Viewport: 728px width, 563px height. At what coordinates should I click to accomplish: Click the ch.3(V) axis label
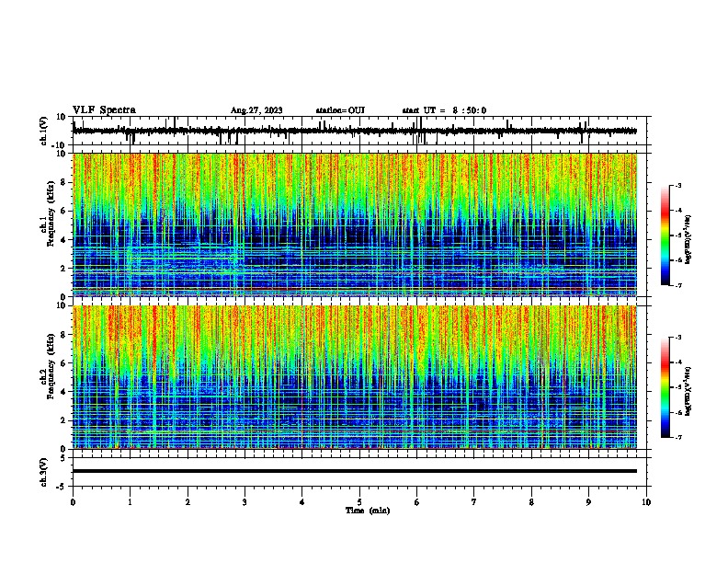coord(44,472)
